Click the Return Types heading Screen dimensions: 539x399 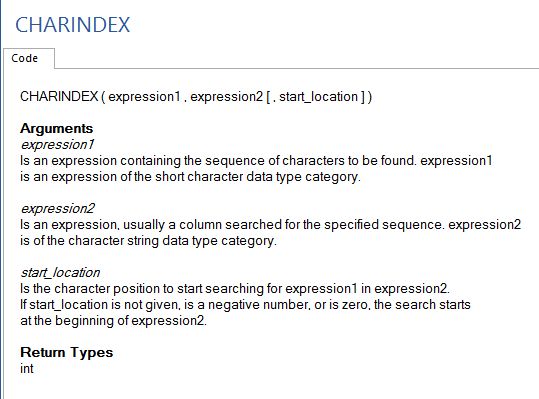point(67,352)
